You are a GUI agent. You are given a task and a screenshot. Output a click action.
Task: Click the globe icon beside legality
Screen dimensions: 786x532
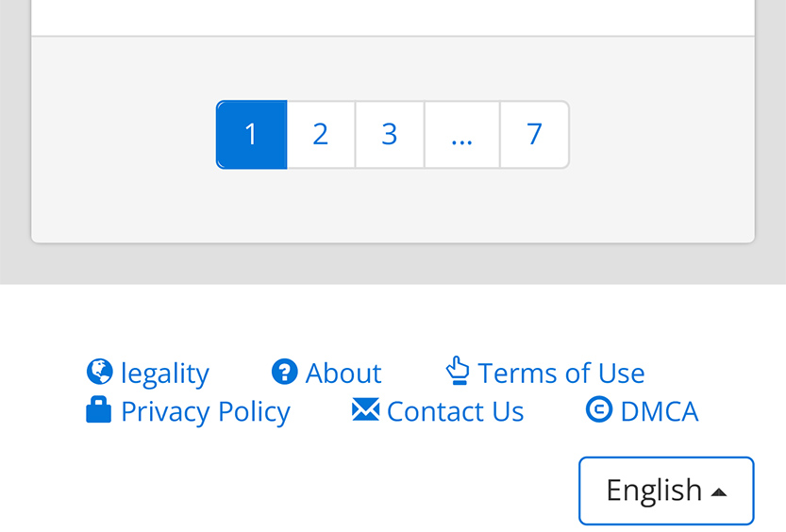(99, 372)
